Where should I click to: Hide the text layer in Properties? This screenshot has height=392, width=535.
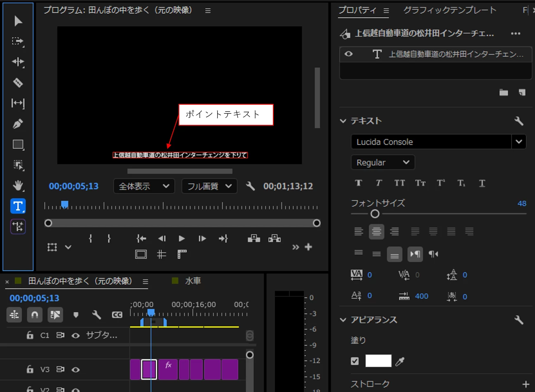click(349, 54)
